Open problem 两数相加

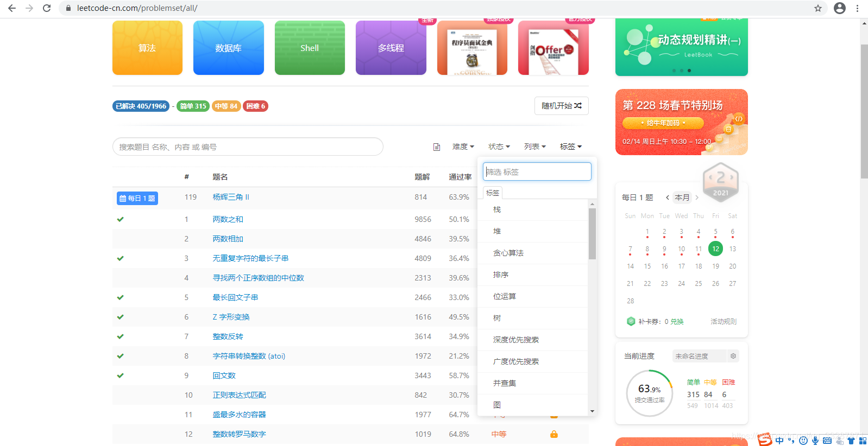(x=228, y=239)
